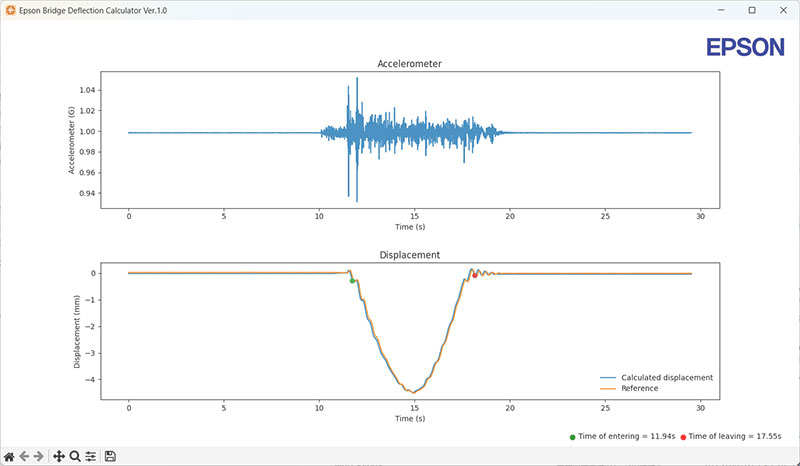
Task: Reset the plot view with Home icon
Action: coord(9,456)
